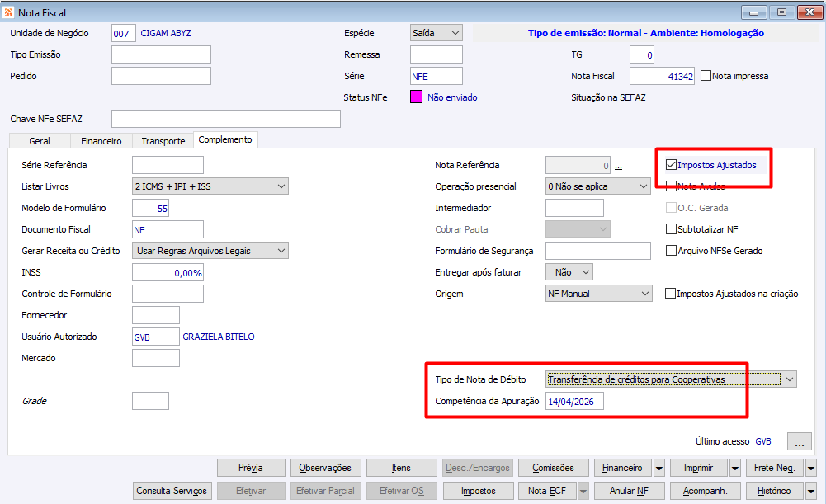Open Comissões
This screenshot has width=826, height=504.
[553, 468]
